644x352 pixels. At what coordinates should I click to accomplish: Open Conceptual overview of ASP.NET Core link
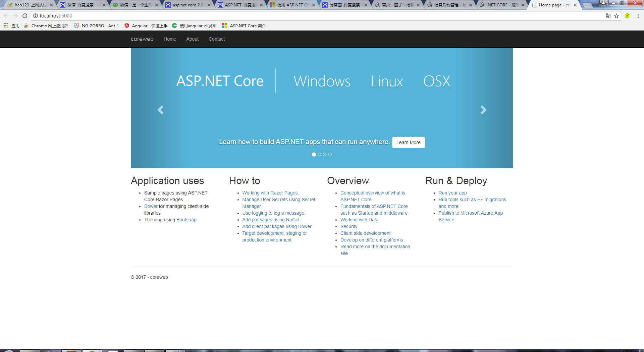click(x=373, y=196)
